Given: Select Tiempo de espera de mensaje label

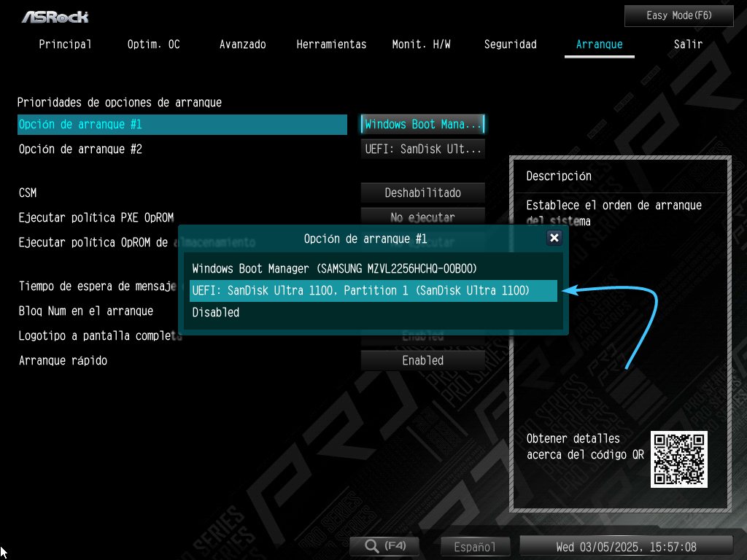Looking at the screenshot, I should 97,286.
